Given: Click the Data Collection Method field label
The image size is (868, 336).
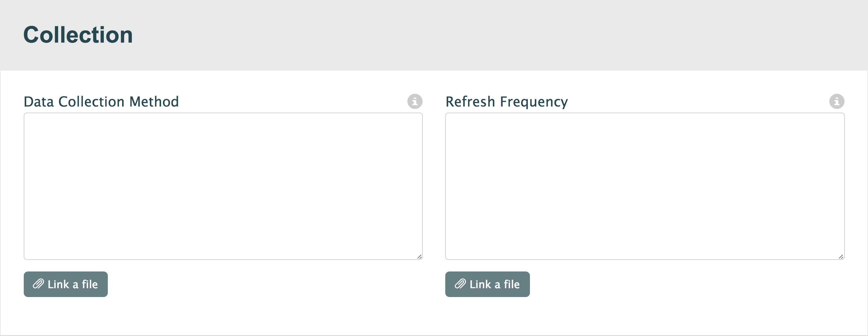Looking at the screenshot, I should point(101,102).
